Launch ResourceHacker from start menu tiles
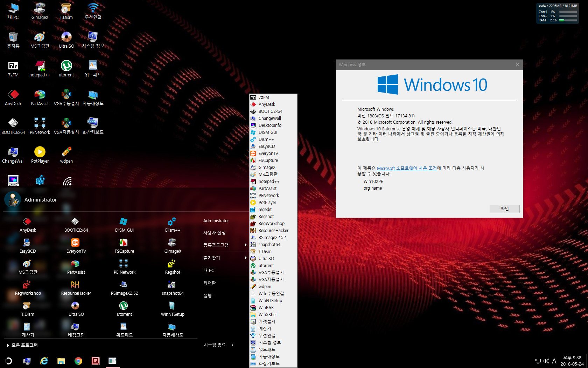 tap(76, 288)
